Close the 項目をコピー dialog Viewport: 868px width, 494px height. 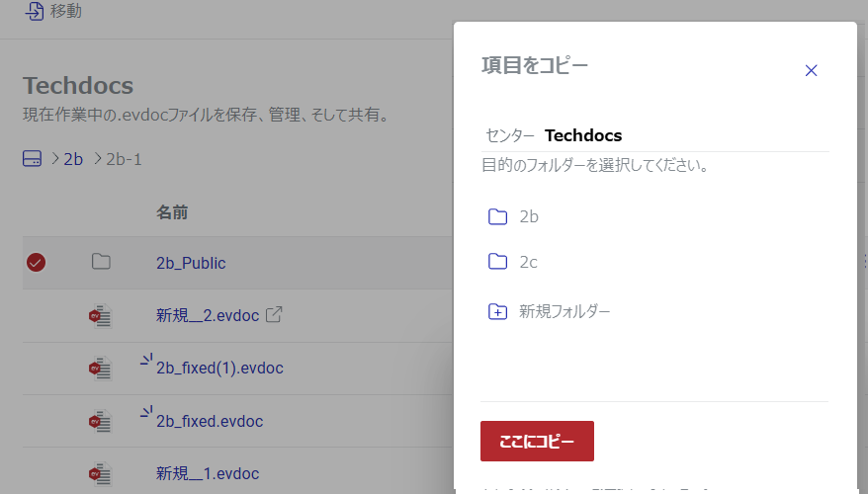pos(811,70)
